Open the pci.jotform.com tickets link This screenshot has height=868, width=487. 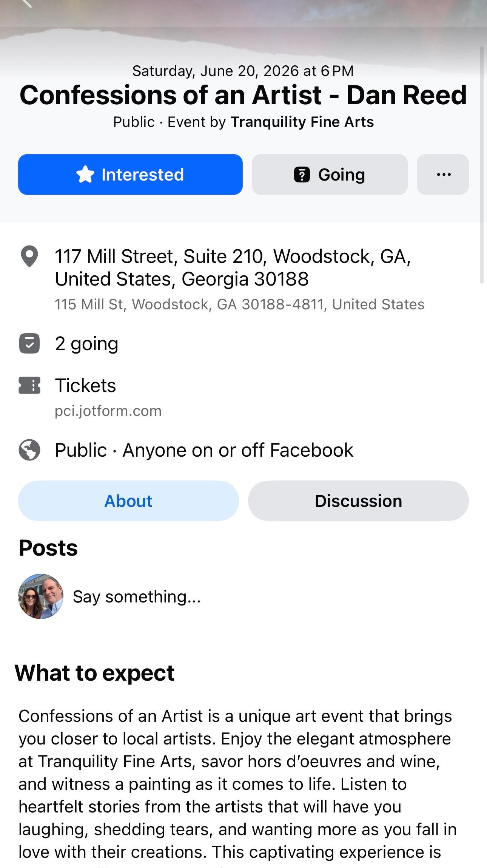pyautogui.click(x=108, y=411)
